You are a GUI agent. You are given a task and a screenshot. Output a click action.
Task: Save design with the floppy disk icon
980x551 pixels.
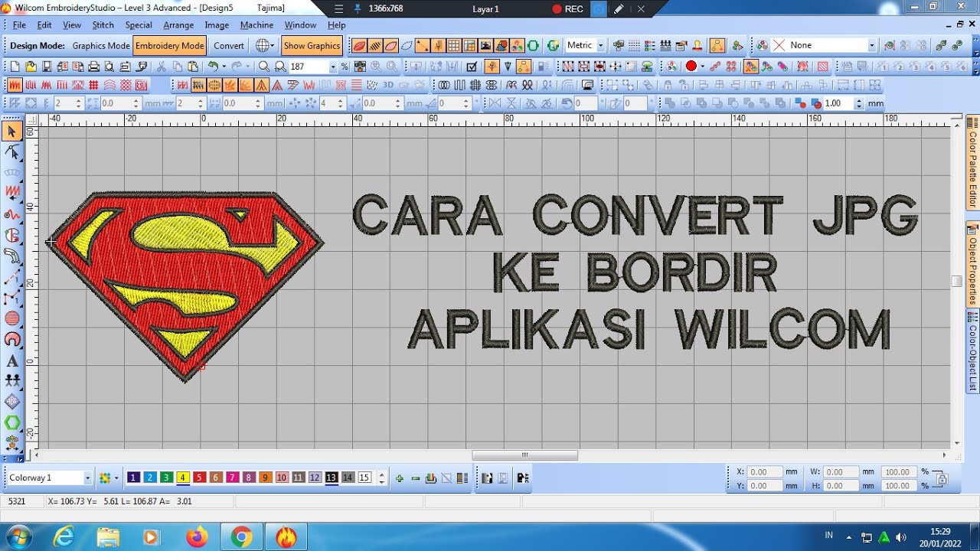tap(47, 67)
